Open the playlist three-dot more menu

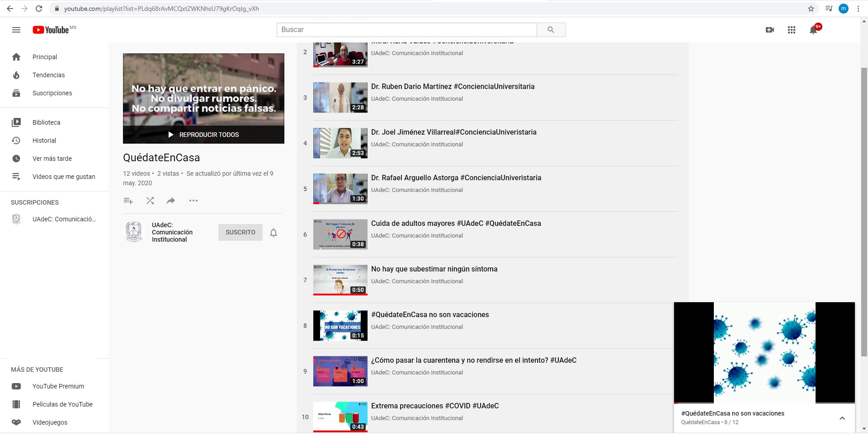click(193, 201)
